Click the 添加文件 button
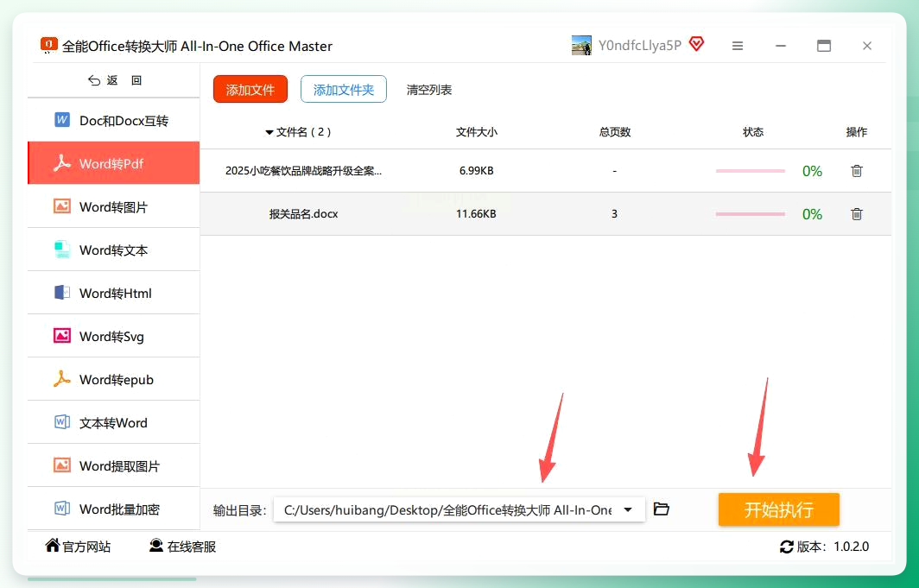Image resolution: width=919 pixels, height=588 pixels. [250, 89]
